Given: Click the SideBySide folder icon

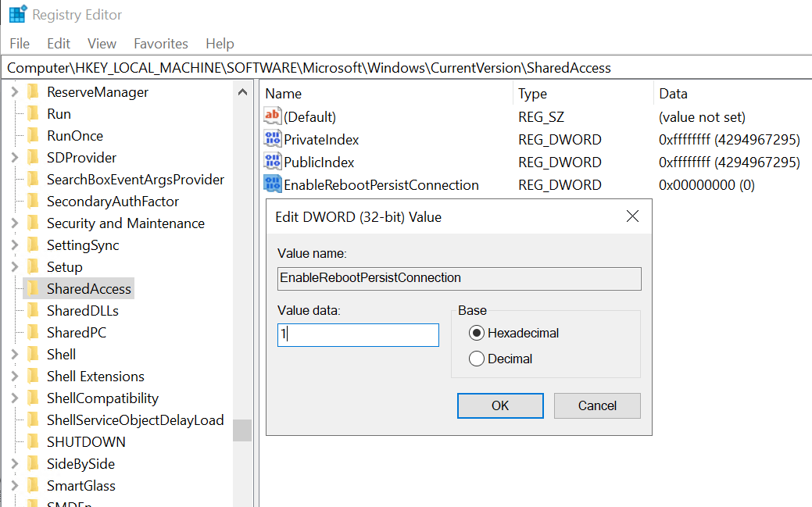Looking at the screenshot, I should [x=33, y=463].
